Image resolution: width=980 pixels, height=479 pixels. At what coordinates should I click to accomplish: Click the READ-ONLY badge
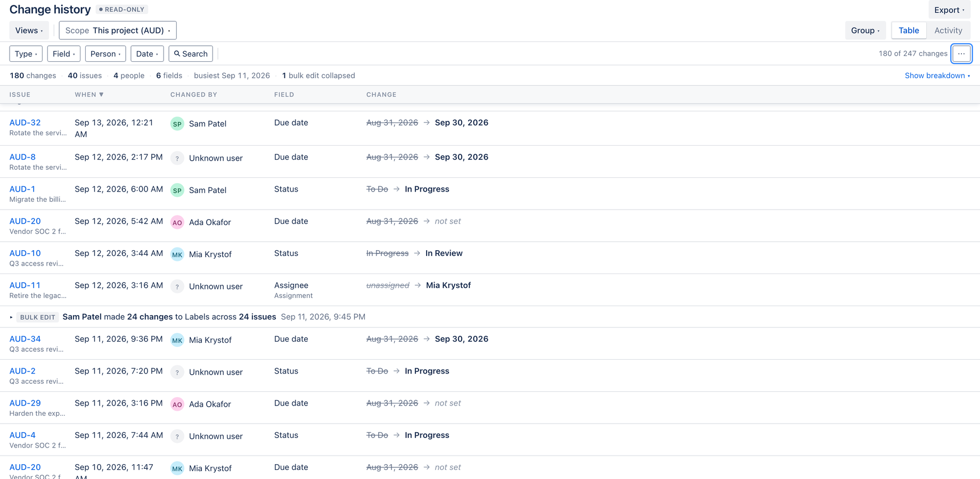(122, 10)
